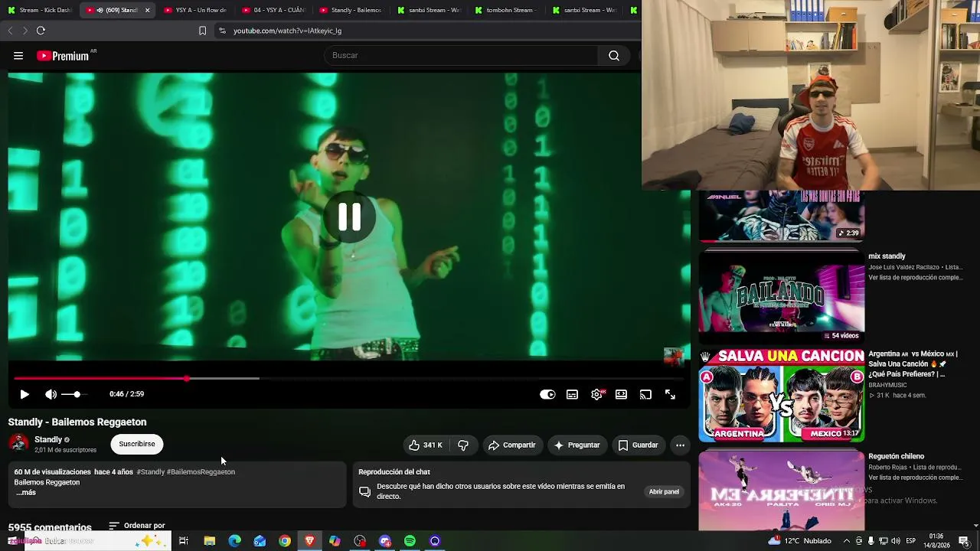Open Google Chrome from the taskbar
This screenshot has width=980, height=551.
285,541
